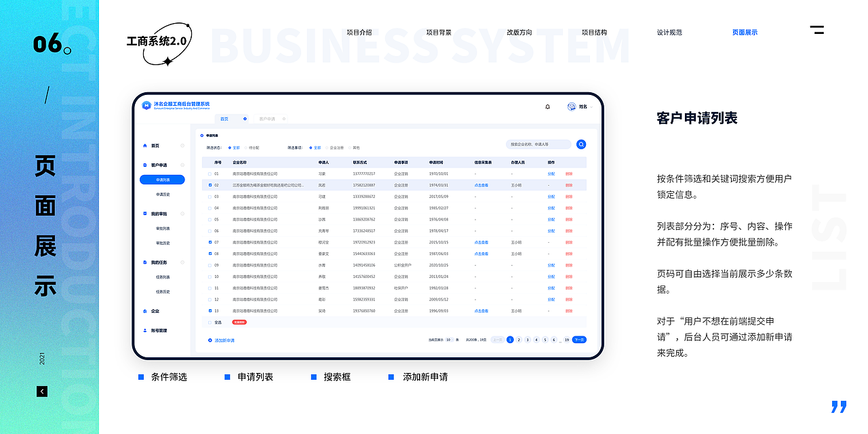Click phone number 13777770217
Viewport: 868px width, 434px height.
tap(364, 174)
